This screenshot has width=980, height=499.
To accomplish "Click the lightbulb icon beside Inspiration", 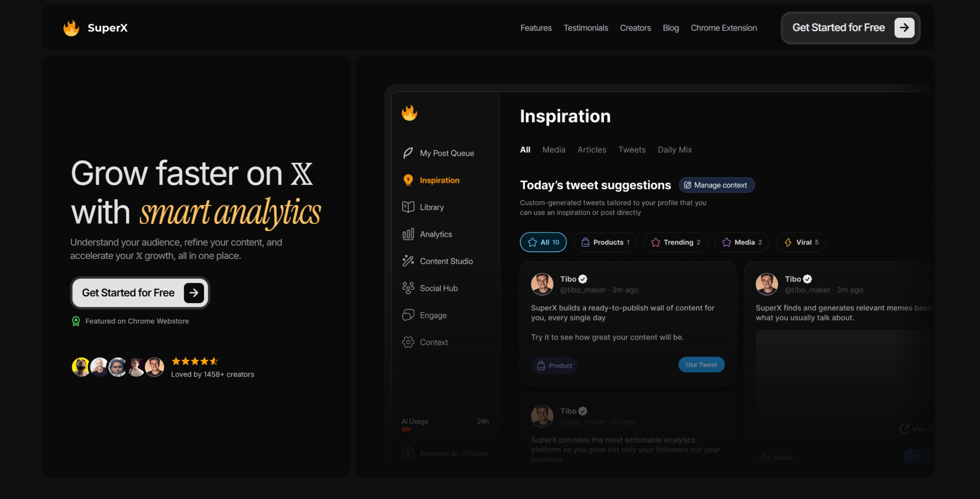I will point(408,180).
